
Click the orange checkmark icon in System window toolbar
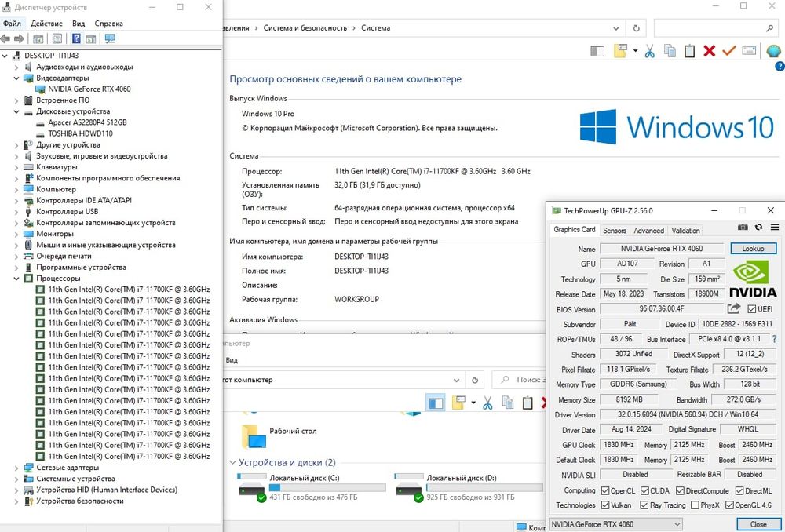coord(728,50)
